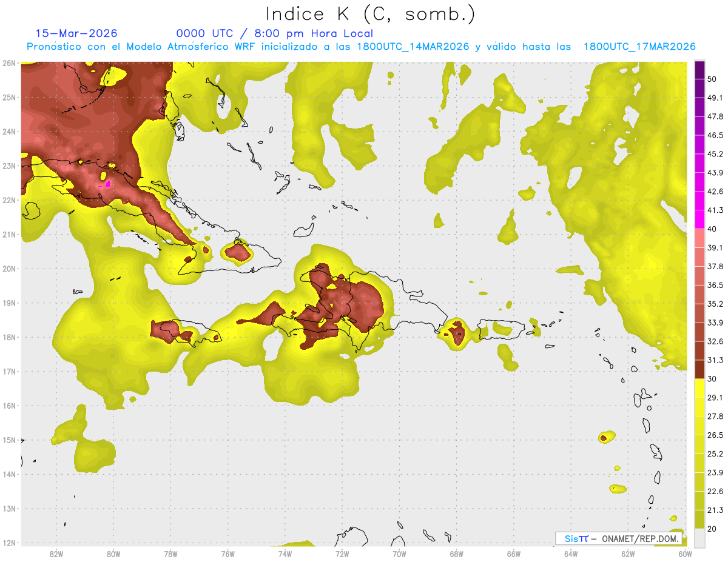Click the '25.2' color scale label
728x562 pixels.
coord(715,453)
